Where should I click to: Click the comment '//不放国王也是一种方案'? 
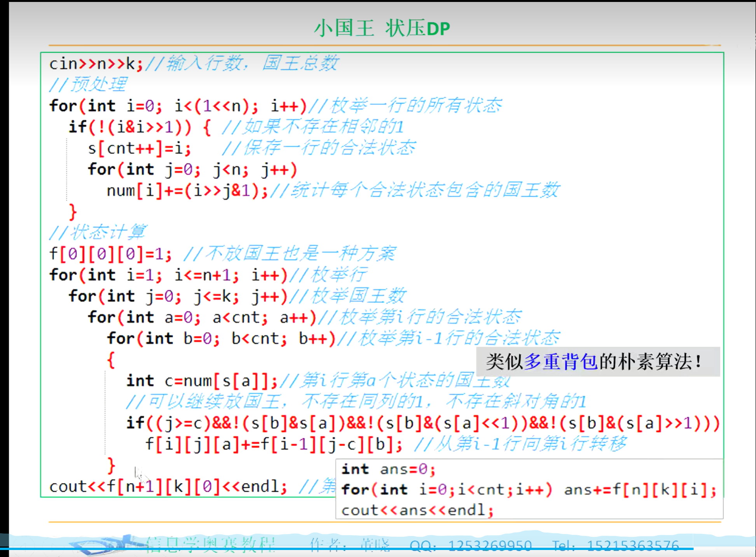click(289, 253)
